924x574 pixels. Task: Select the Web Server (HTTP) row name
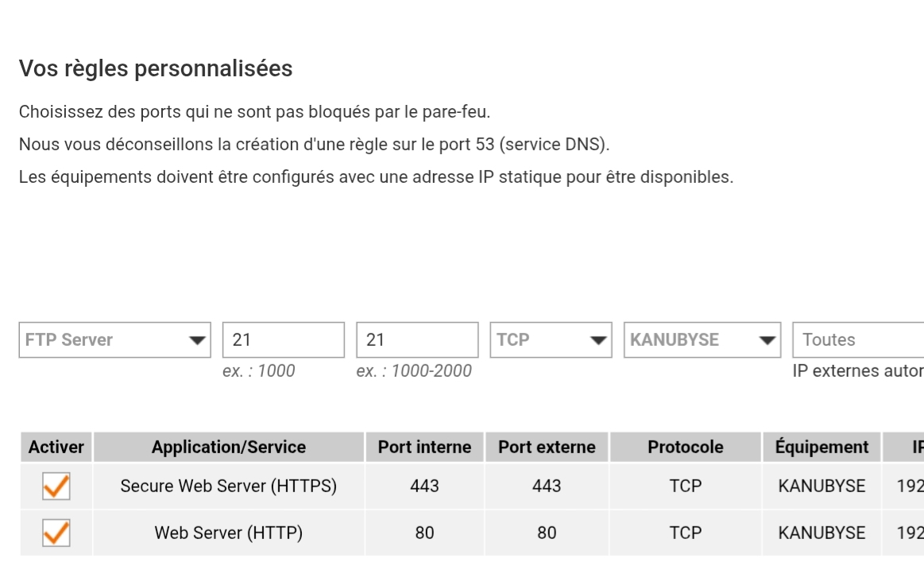229,533
